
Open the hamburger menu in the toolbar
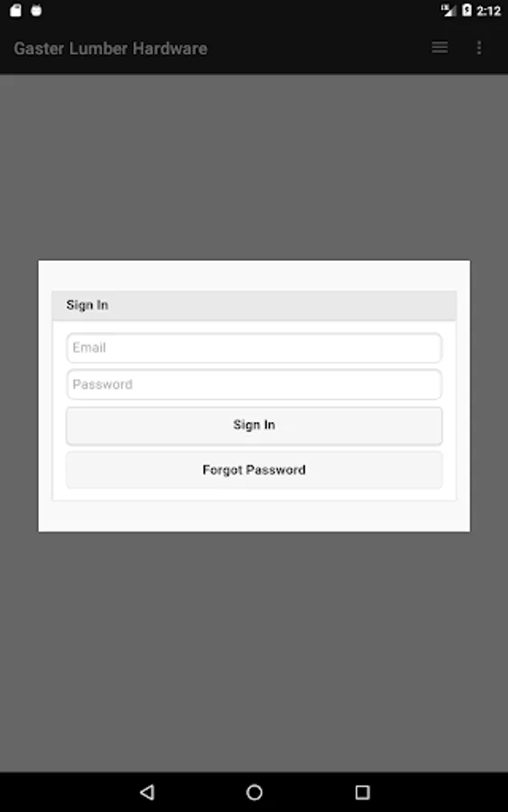tap(439, 48)
